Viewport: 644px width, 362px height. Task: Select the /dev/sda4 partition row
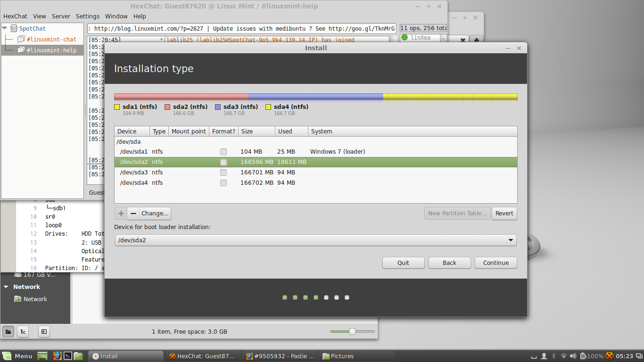click(x=316, y=183)
